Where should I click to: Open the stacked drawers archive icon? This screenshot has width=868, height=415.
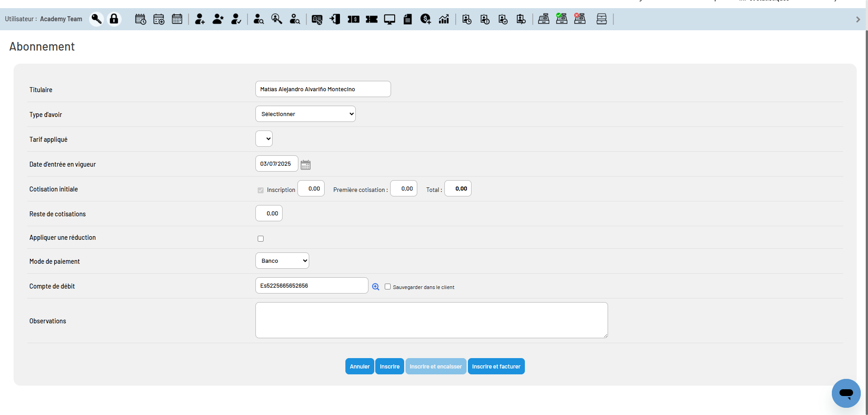click(x=602, y=19)
